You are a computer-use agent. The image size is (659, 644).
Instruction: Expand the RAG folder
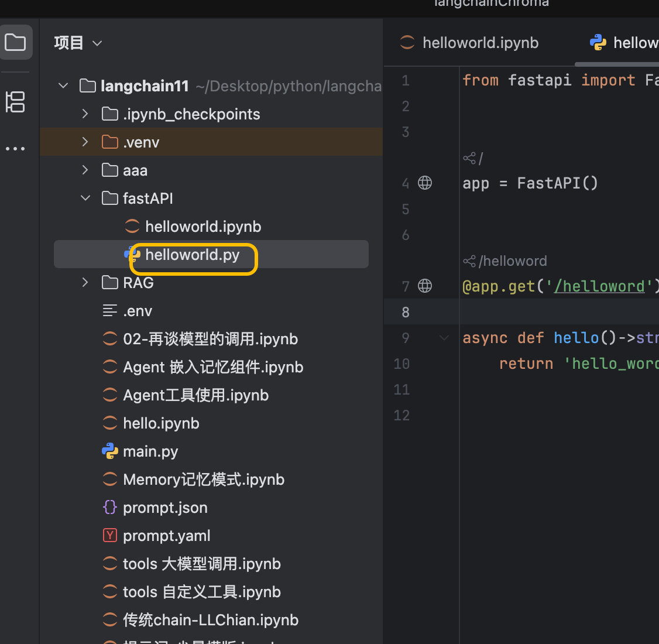pyautogui.click(x=85, y=283)
